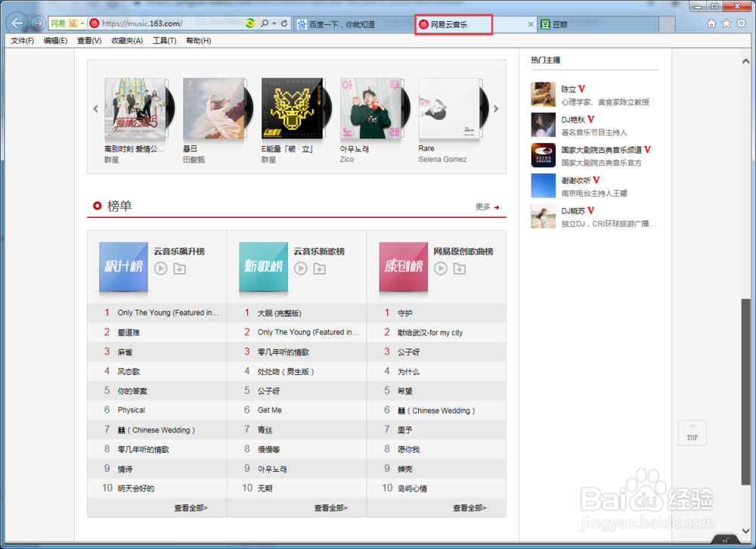Screen dimensions: 756x549
Task: Open the 收藏夹(A) menu
Action: (127, 41)
